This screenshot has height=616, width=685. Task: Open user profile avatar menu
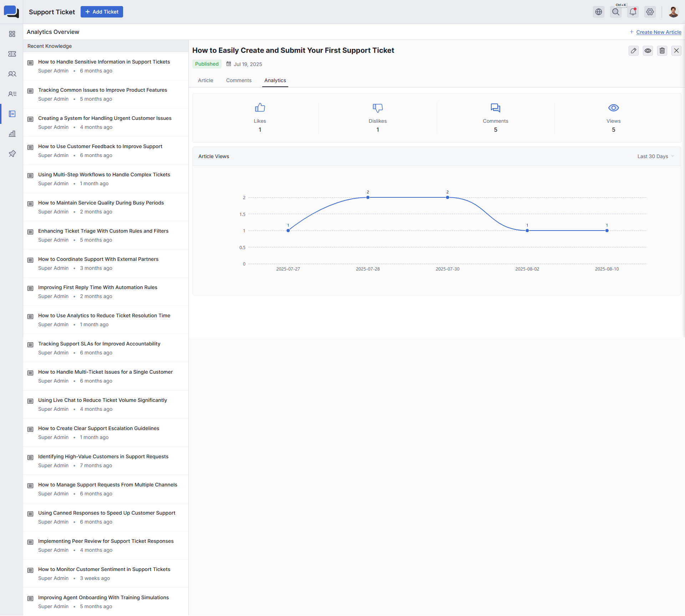pyautogui.click(x=673, y=12)
